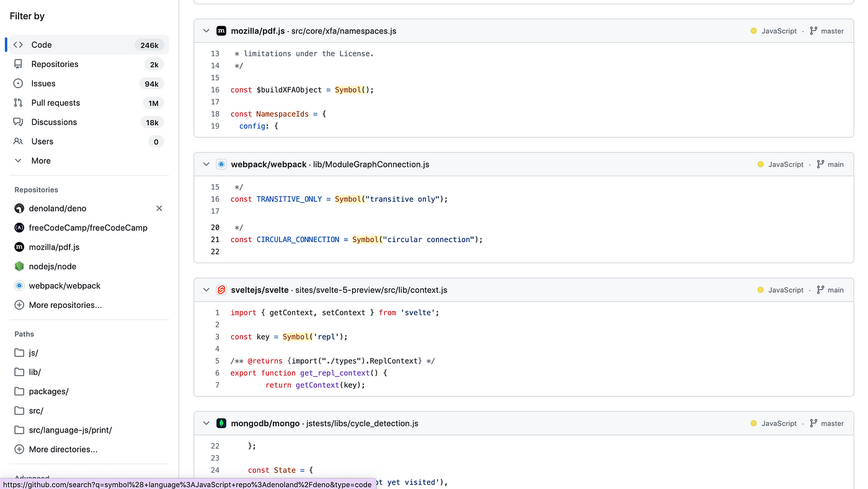Click the webpack avatar in sidebar
The image size is (868, 489).
coord(19,285)
